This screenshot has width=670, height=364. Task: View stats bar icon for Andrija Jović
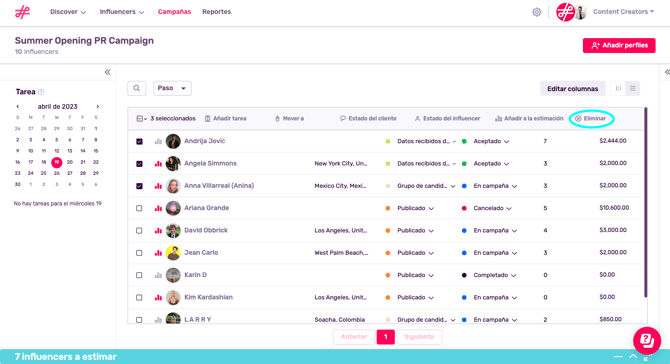tap(158, 141)
